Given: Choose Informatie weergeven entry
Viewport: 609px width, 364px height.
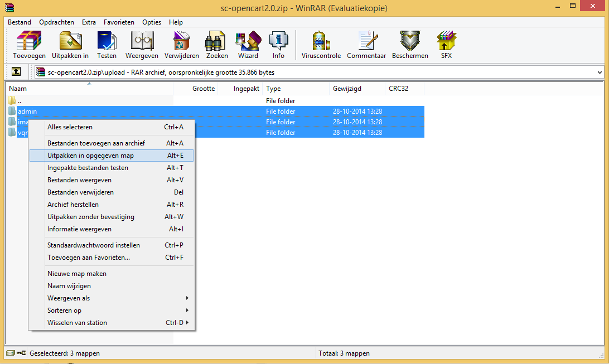Looking at the screenshot, I should (112, 229).
